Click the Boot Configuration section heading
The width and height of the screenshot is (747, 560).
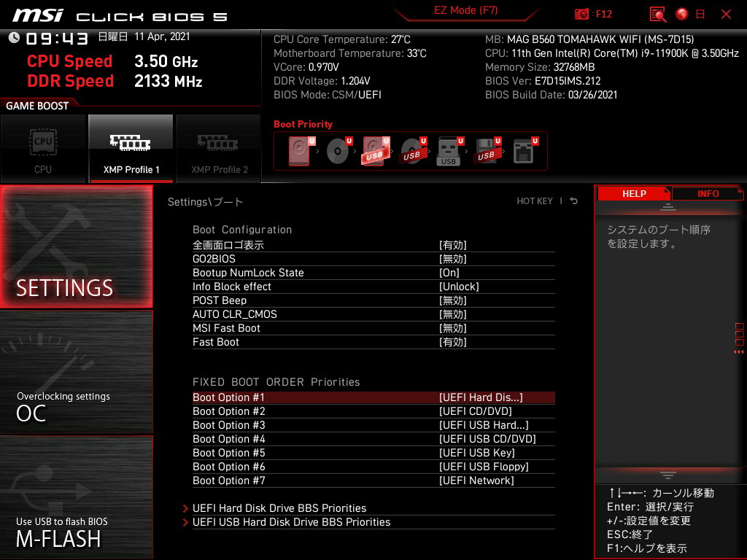242,230
